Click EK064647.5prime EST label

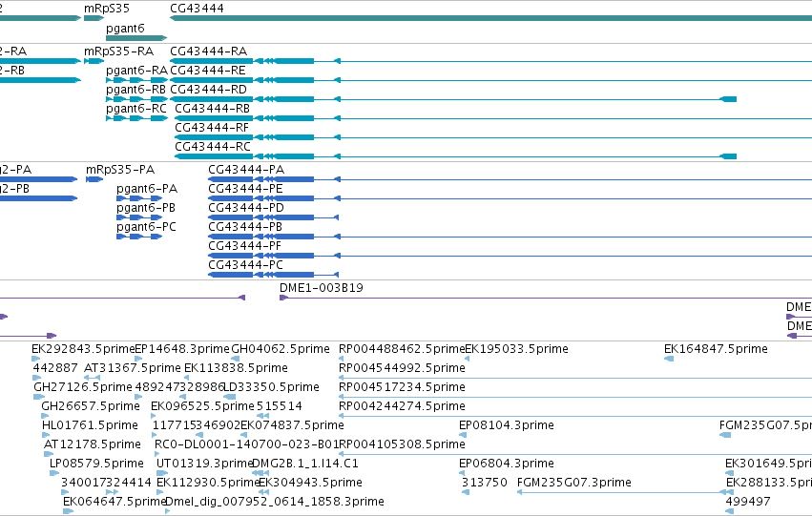tap(115, 502)
